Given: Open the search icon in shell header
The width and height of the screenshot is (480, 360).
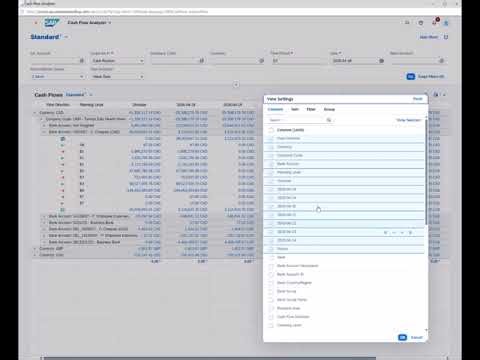Looking at the screenshot, I should point(407,23).
